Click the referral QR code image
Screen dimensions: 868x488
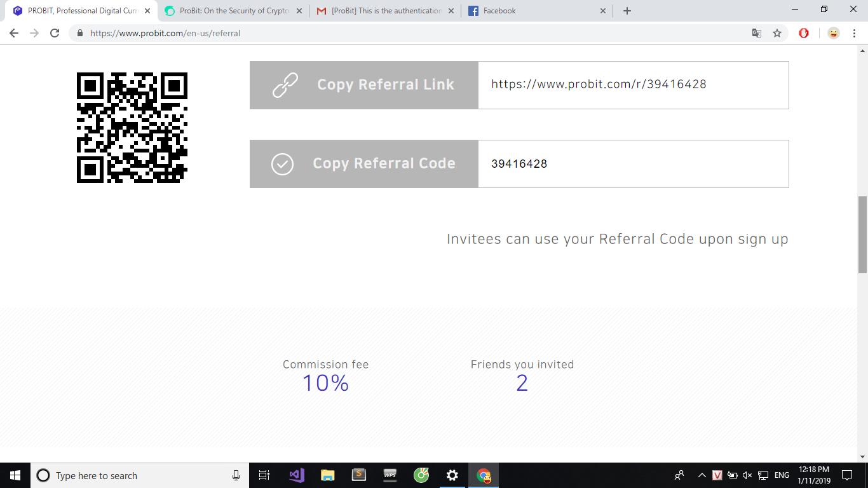[x=132, y=128]
